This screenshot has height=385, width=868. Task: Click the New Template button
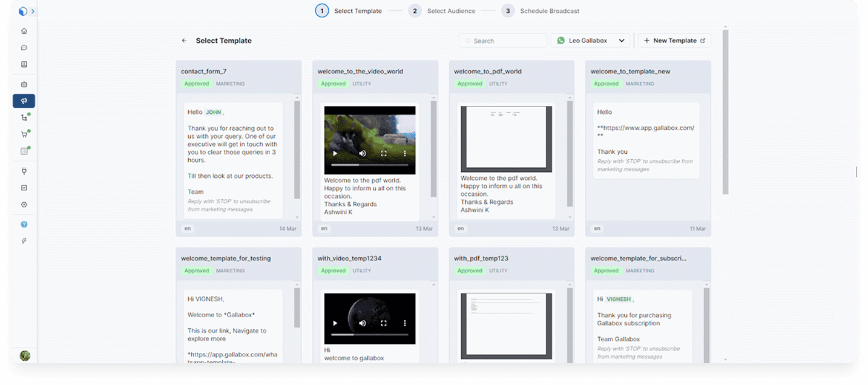point(674,41)
